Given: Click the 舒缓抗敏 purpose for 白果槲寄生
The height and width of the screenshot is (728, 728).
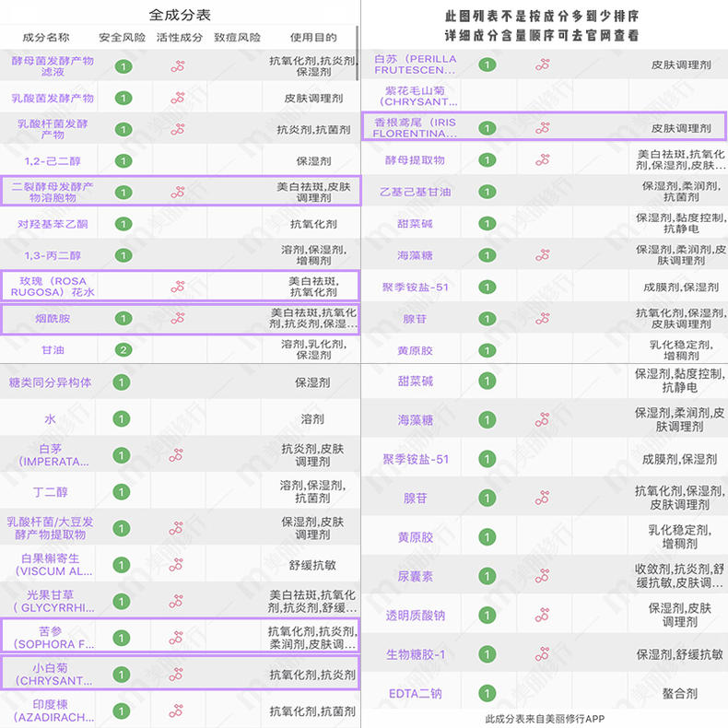Looking at the screenshot, I should pyautogui.click(x=312, y=565).
